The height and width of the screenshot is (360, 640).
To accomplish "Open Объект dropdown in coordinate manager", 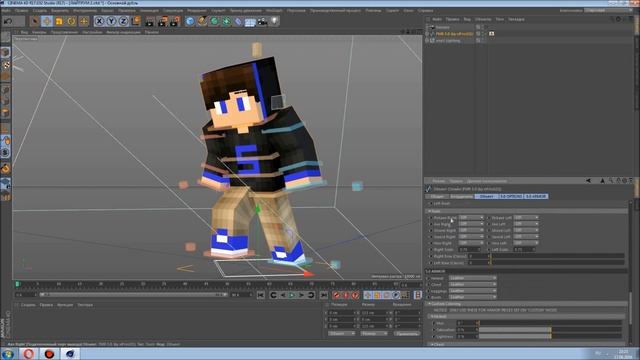I will click(x=342, y=333).
